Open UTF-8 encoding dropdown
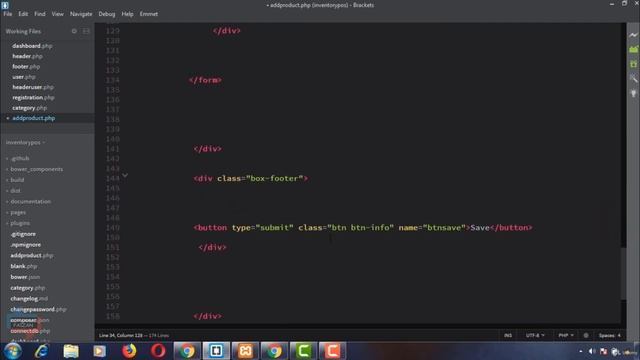 [x=535, y=336]
